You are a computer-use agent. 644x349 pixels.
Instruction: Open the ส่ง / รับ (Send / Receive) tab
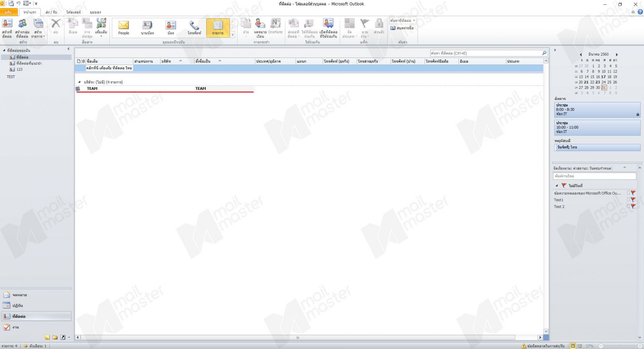pos(51,12)
